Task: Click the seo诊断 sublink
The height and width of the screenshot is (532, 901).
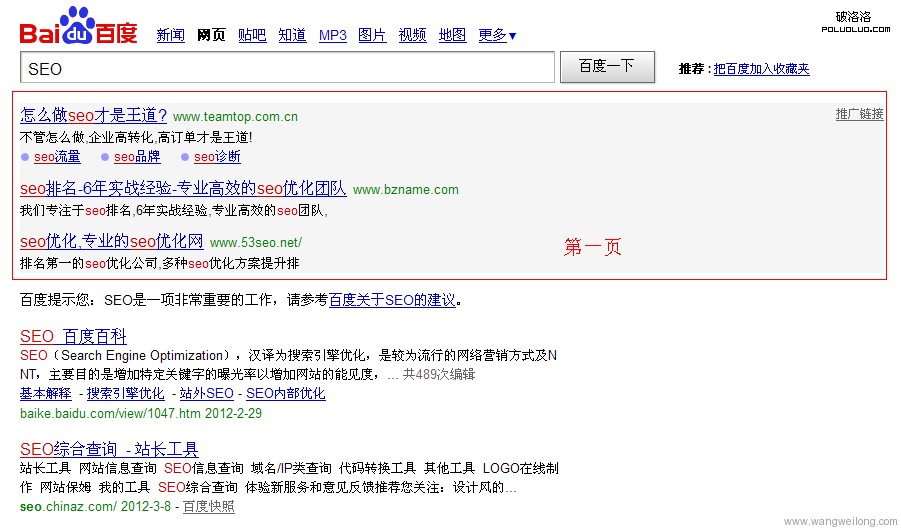Action: coord(217,157)
